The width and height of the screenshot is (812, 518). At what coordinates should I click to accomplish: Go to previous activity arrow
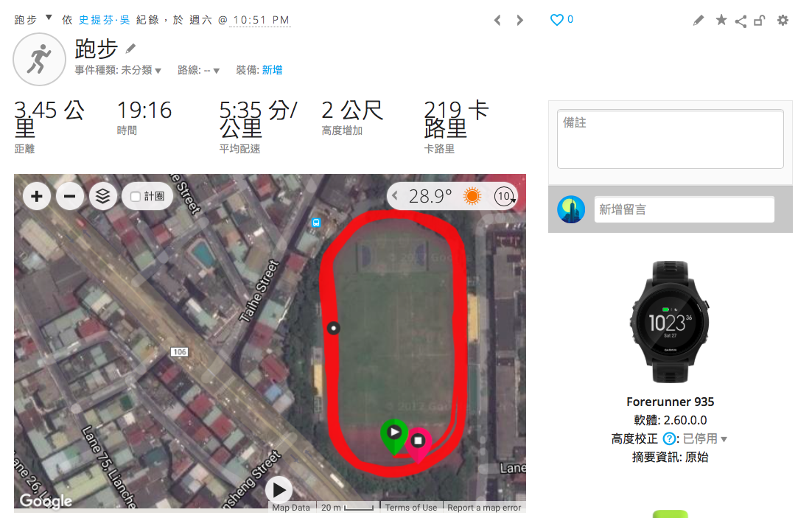click(497, 20)
